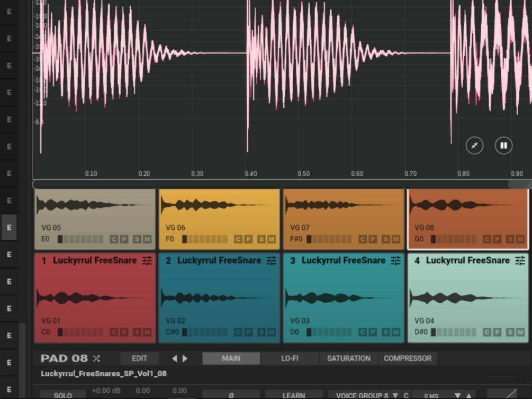Viewport: 532px width, 399px height.
Task: Open settings sliders icon on pad 2
Action: click(272, 260)
